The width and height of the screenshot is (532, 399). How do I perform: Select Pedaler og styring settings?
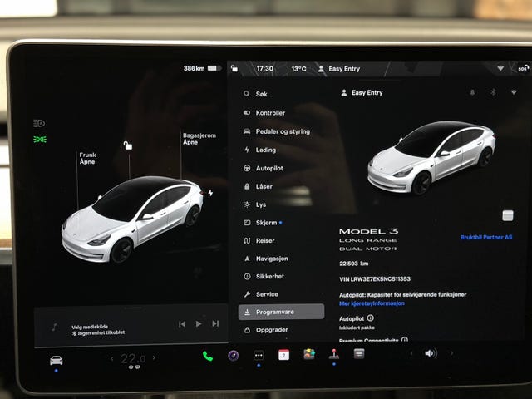pyautogui.click(x=277, y=131)
